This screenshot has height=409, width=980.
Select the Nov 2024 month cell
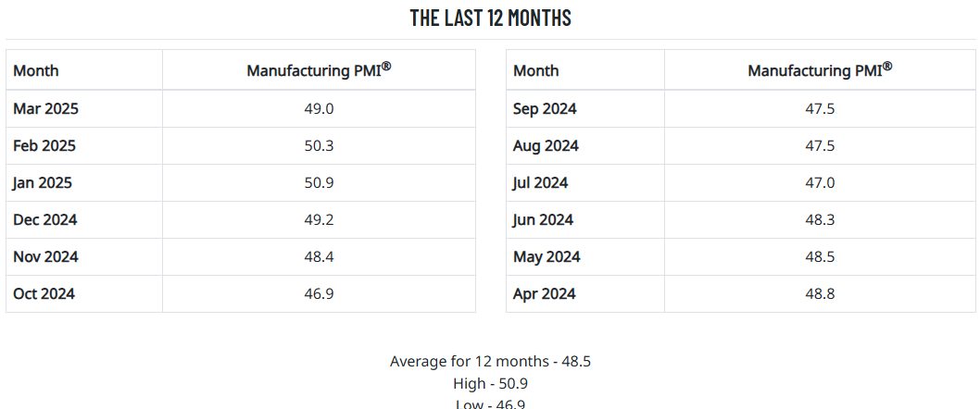45,257
